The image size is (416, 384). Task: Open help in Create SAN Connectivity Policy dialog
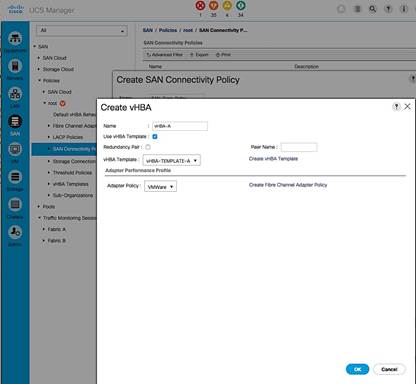pos(412,79)
